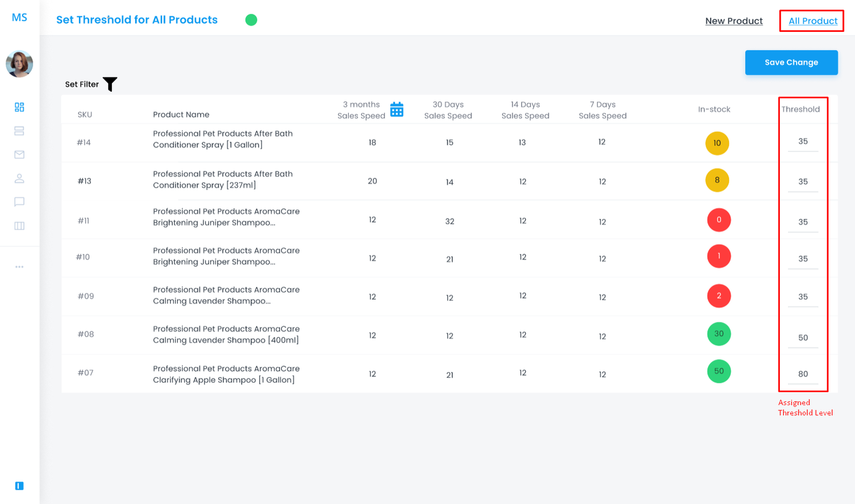Open the user profile icon in sidebar

[x=19, y=178]
